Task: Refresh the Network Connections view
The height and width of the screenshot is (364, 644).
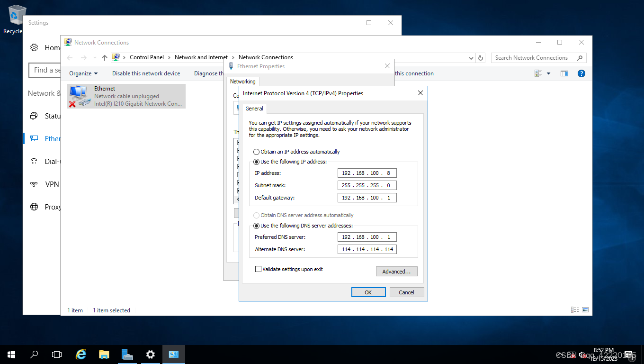Action: [480, 57]
